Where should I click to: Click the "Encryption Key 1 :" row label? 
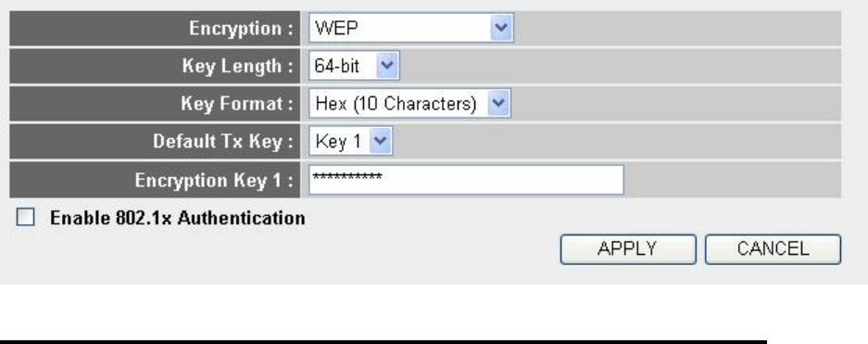pos(214,180)
